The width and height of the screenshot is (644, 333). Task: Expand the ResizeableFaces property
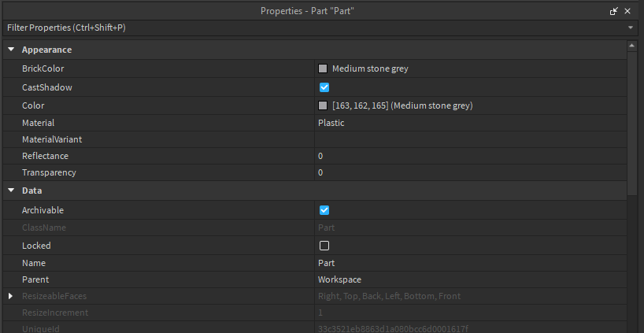[x=11, y=296]
